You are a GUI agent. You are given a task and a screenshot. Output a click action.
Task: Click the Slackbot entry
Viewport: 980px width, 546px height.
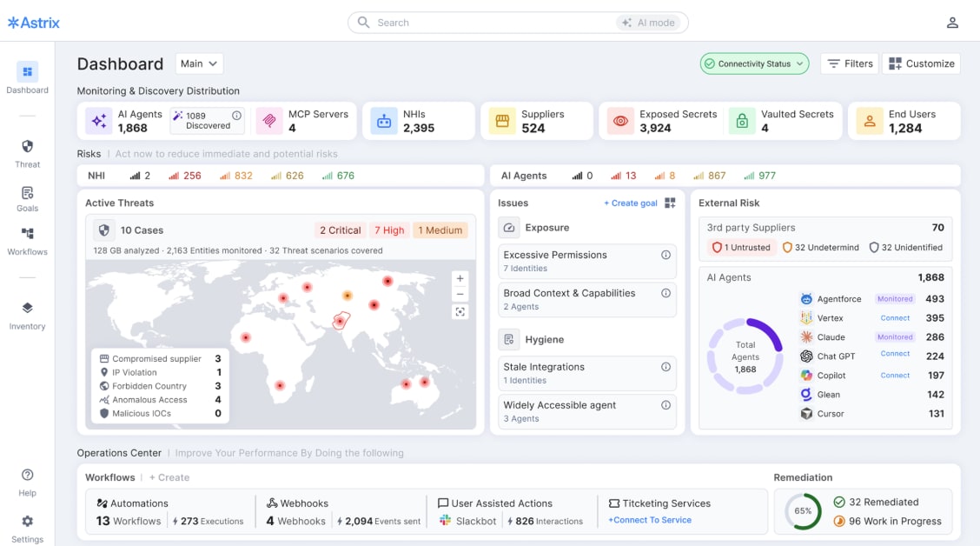[468, 521]
